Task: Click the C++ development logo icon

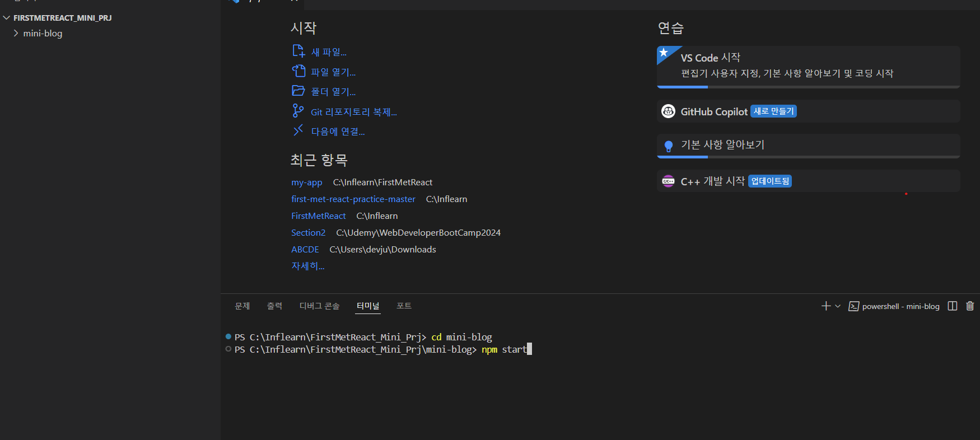Action: [668, 181]
